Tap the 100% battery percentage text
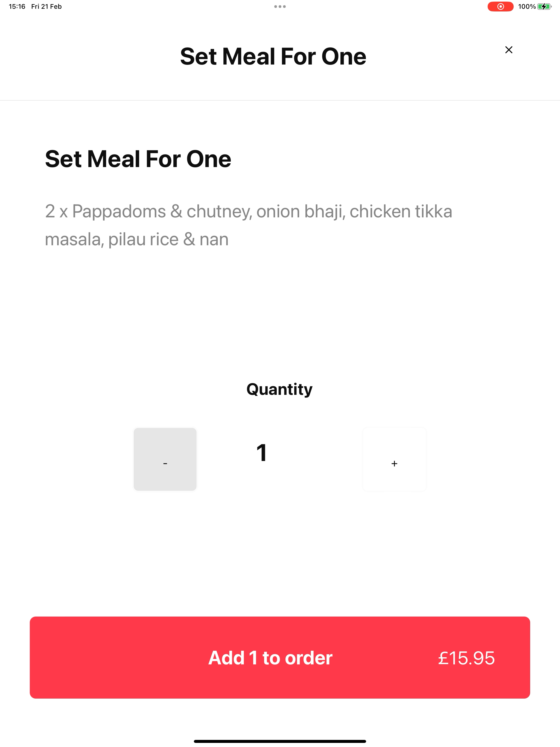The width and height of the screenshot is (560, 747). [x=527, y=6]
